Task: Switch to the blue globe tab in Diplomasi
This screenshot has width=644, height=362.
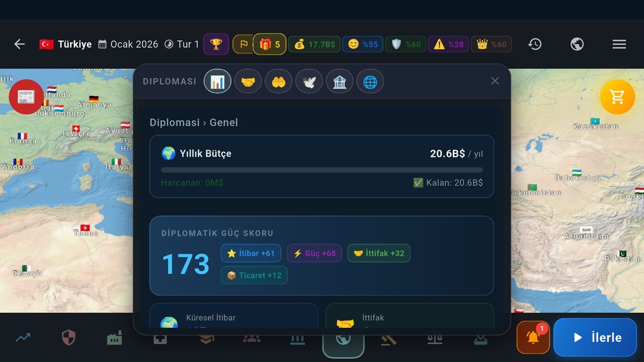Action: coord(370,81)
